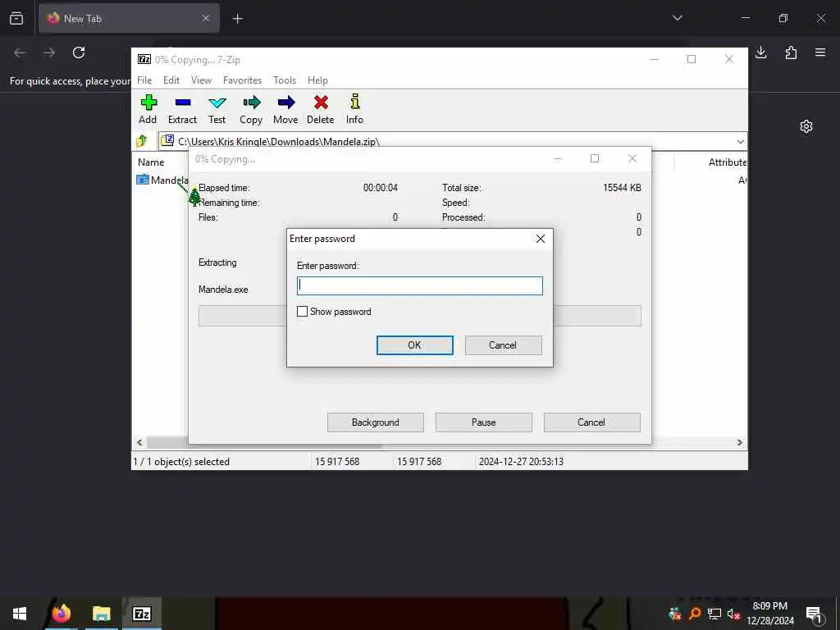Open the File menu in 7-Zip
Viewport: 840px width, 630px height.
144,80
